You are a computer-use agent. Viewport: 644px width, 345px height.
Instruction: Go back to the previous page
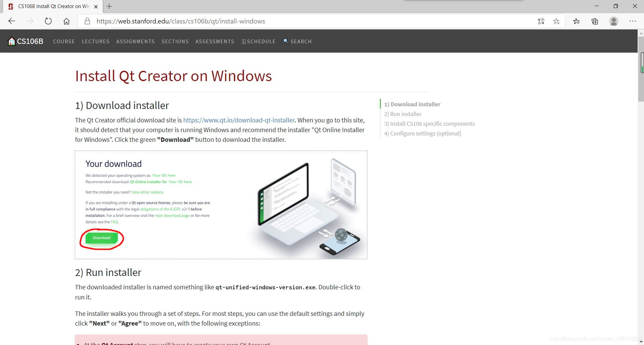12,21
